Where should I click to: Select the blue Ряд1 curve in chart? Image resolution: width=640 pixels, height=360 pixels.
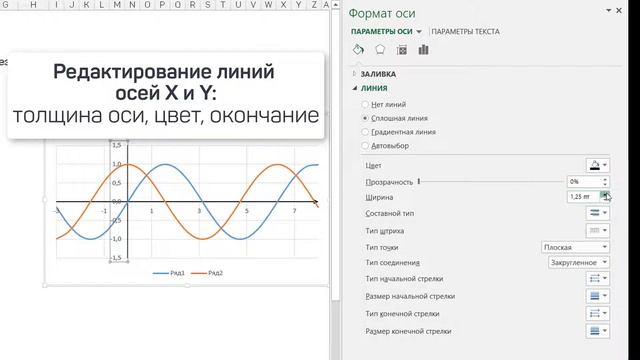point(165,164)
